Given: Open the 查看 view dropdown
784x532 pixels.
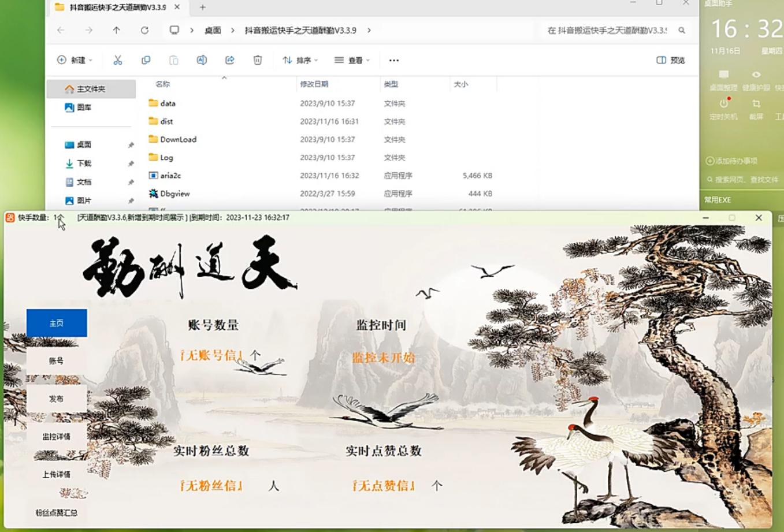Looking at the screenshot, I should pyautogui.click(x=352, y=59).
